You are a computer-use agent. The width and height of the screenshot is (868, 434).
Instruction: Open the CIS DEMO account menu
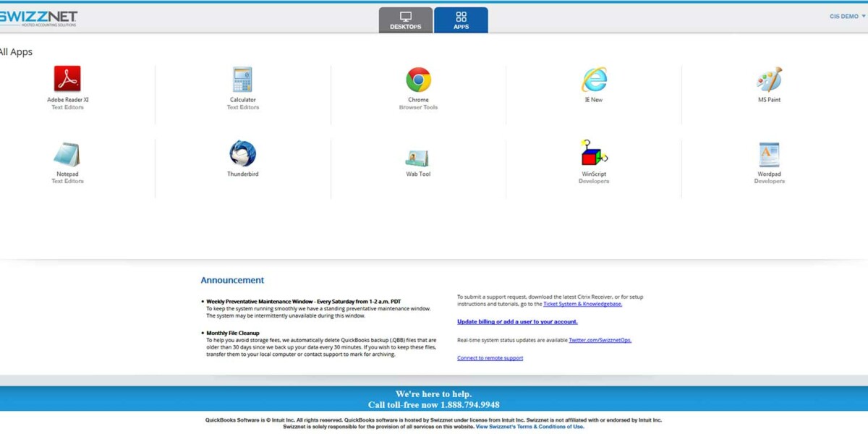click(844, 16)
